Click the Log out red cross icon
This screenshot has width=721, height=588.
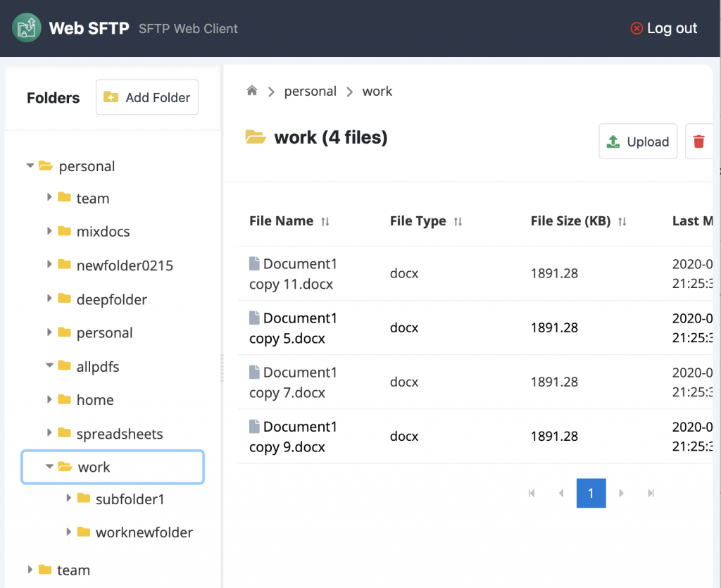pos(636,28)
